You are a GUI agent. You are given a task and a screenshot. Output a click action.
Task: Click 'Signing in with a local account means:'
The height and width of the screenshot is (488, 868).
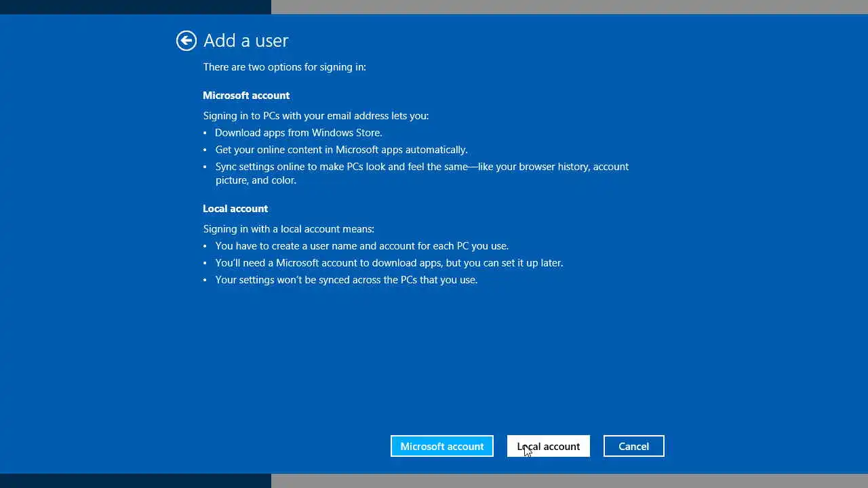289,229
